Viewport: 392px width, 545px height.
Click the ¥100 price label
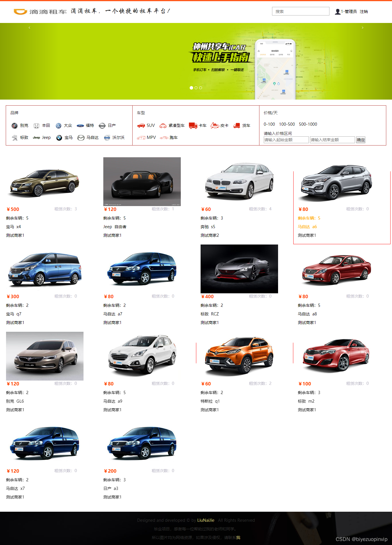(305, 384)
